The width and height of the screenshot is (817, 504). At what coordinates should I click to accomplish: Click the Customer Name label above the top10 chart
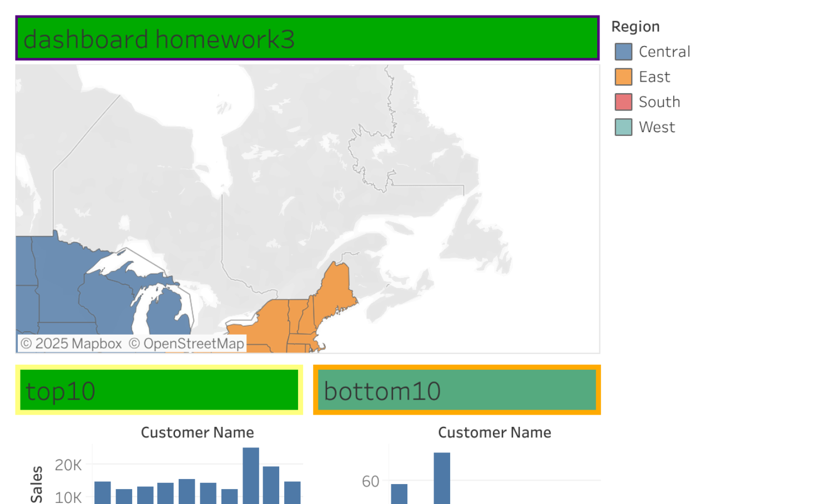pyautogui.click(x=197, y=432)
